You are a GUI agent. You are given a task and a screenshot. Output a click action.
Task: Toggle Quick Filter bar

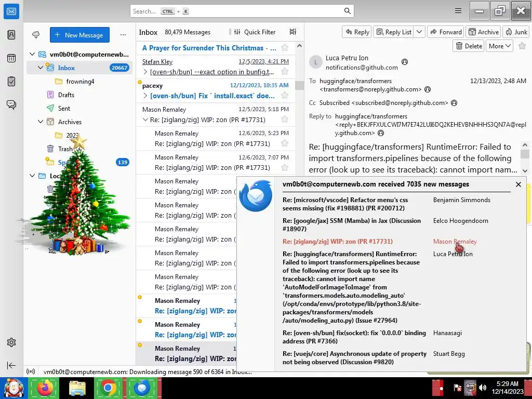pyautogui.click(x=255, y=32)
